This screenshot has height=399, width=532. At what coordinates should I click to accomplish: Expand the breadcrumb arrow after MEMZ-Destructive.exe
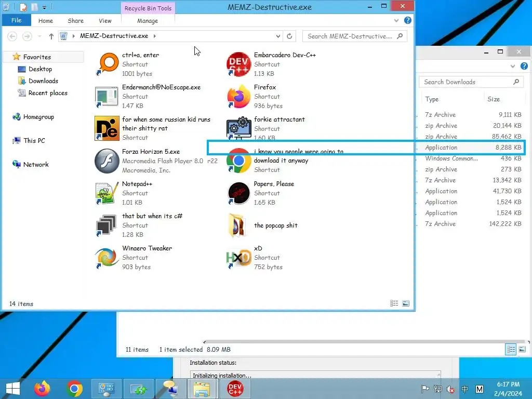coord(155,36)
